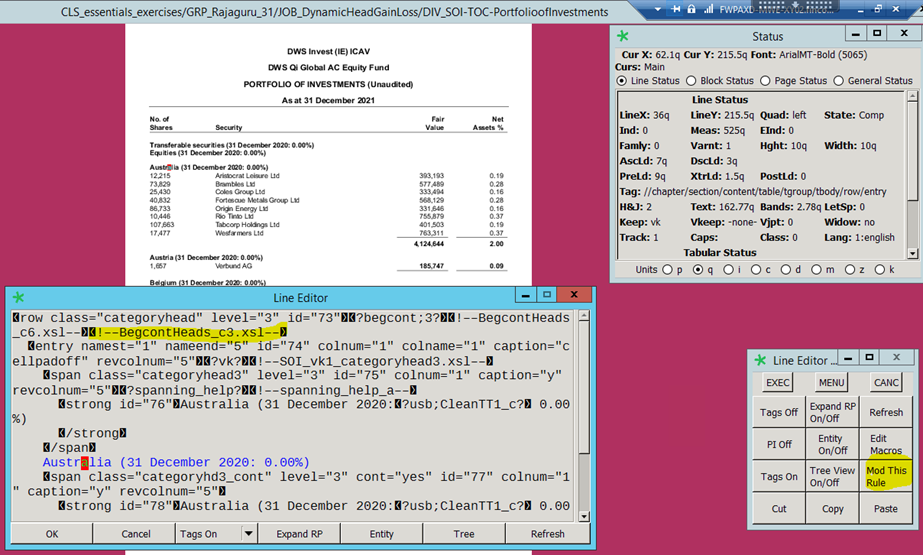This screenshot has height=555, width=923.
Task: Select the Line Status radio button
Action: pos(622,81)
